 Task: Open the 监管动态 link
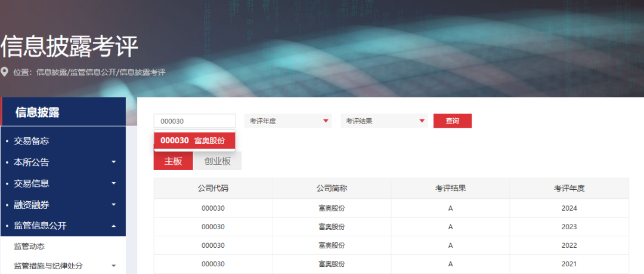tap(29, 247)
